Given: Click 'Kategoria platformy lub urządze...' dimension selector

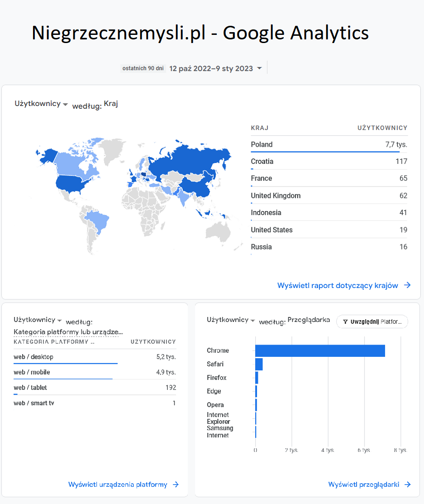Looking at the screenshot, I should [x=68, y=332].
